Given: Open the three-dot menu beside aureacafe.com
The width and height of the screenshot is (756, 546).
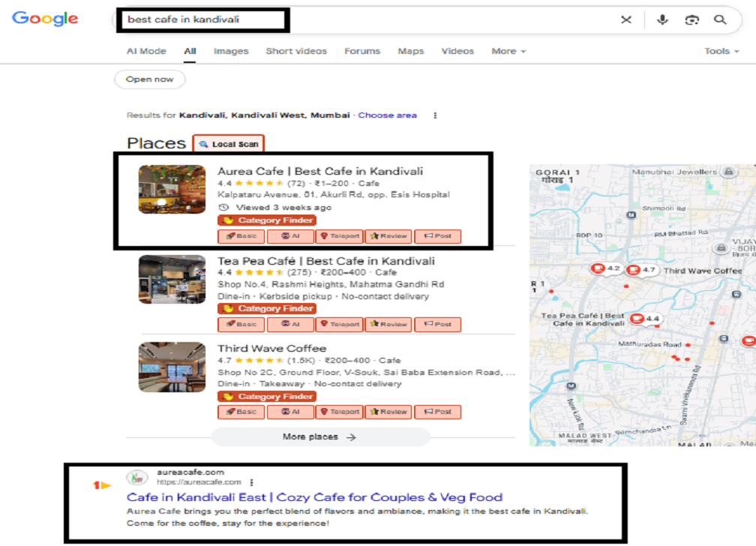Looking at the screenshot, I should tap(253, 483).
